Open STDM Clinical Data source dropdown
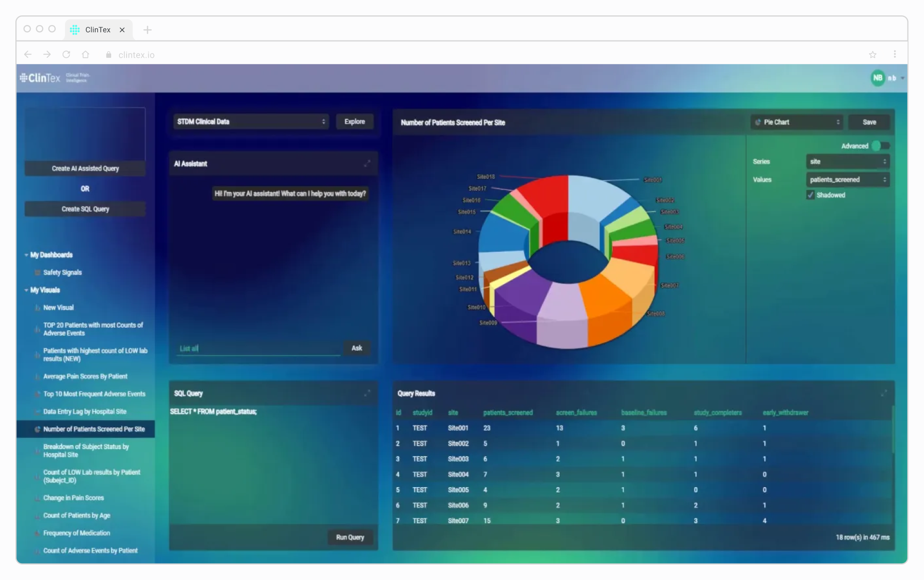Viewport: 924px width, 580px height. click(x=251, y=122)
